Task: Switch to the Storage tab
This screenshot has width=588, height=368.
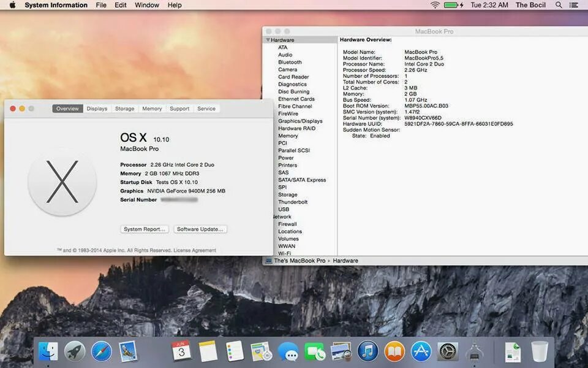Action: point(124,109)
